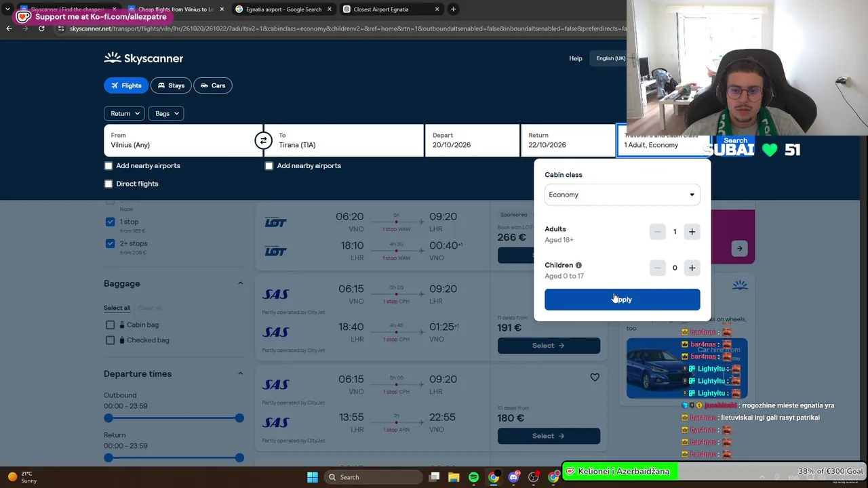Check the Checked bag filter
The image size is (868, 488).
coord(111,340)
